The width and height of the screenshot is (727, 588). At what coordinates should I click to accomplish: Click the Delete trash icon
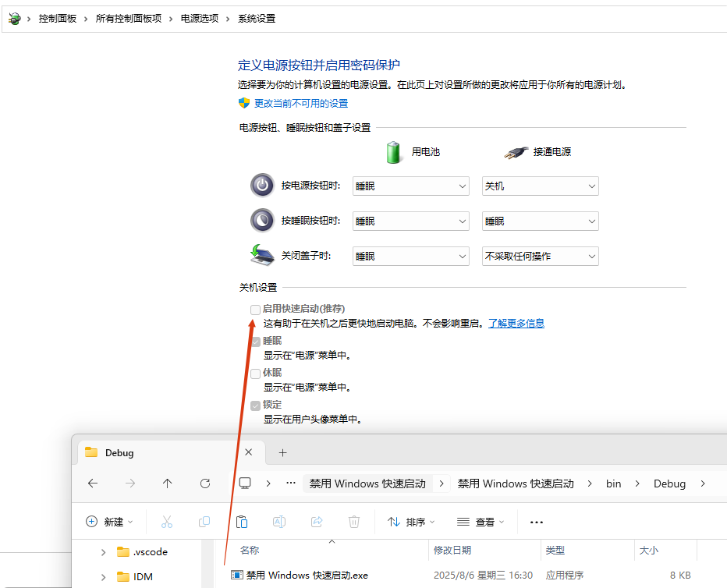354,522
